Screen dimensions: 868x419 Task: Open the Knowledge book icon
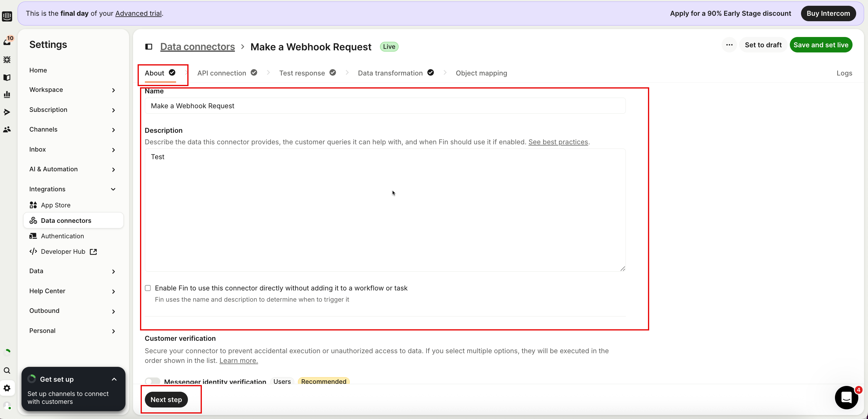click(x=7, y=78)
